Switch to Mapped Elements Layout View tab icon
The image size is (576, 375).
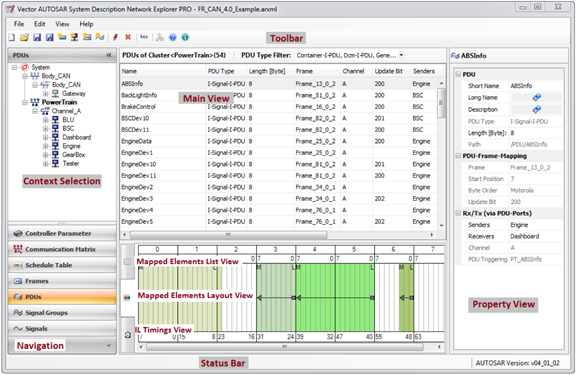pos(127,298)
